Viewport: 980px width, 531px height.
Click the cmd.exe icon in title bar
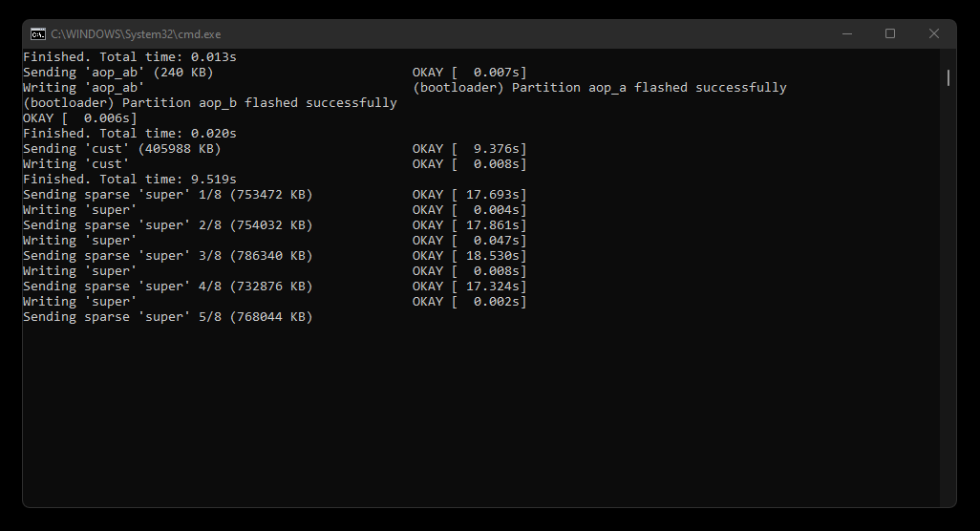point(38,33)
